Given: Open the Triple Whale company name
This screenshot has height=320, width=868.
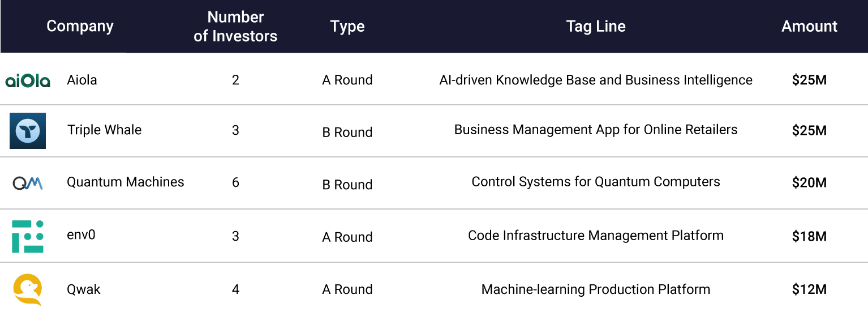Looking at the screenshot, I should [x=105, y=130].
